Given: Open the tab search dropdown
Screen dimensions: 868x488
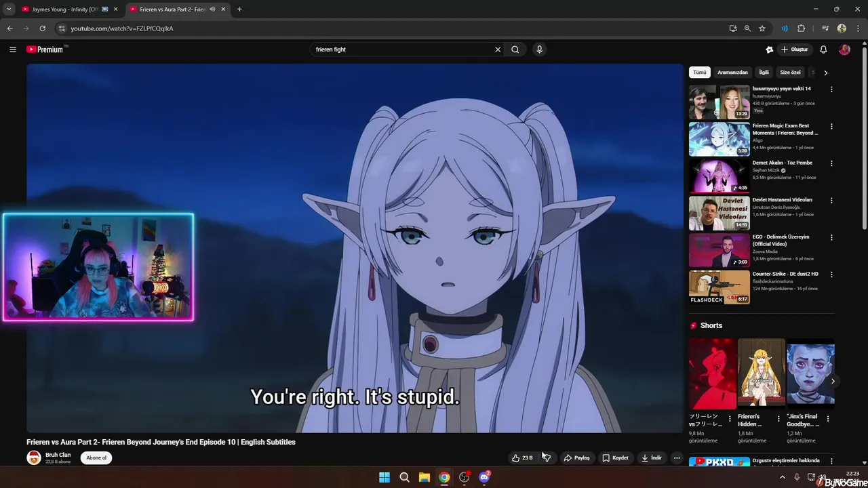Looking at the screenshot, I should [9, 9].
